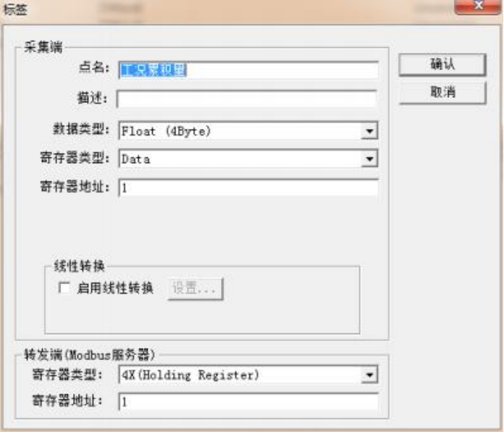Click the collector 寄存器地址 address field
The image size is (504, 432).
click(248, 188)
